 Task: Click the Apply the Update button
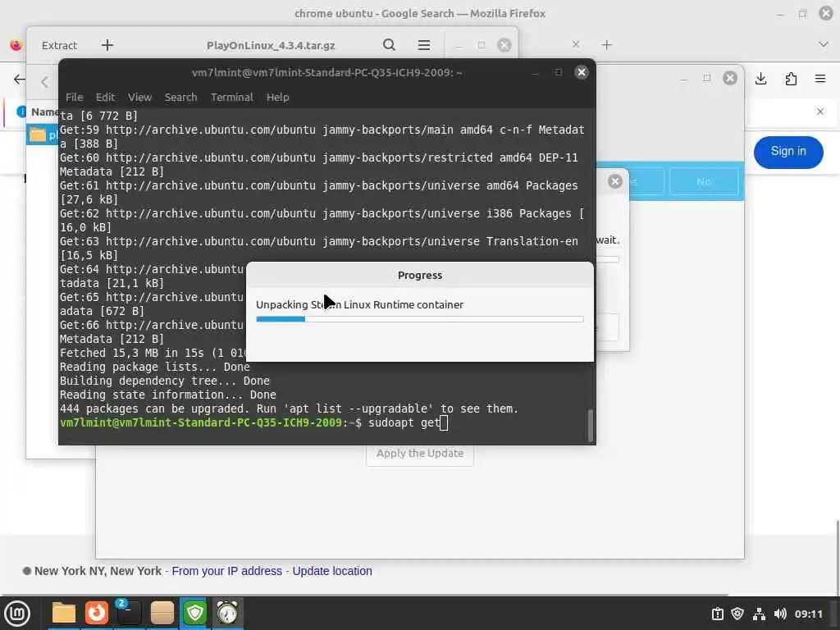[x=420, y=453]
